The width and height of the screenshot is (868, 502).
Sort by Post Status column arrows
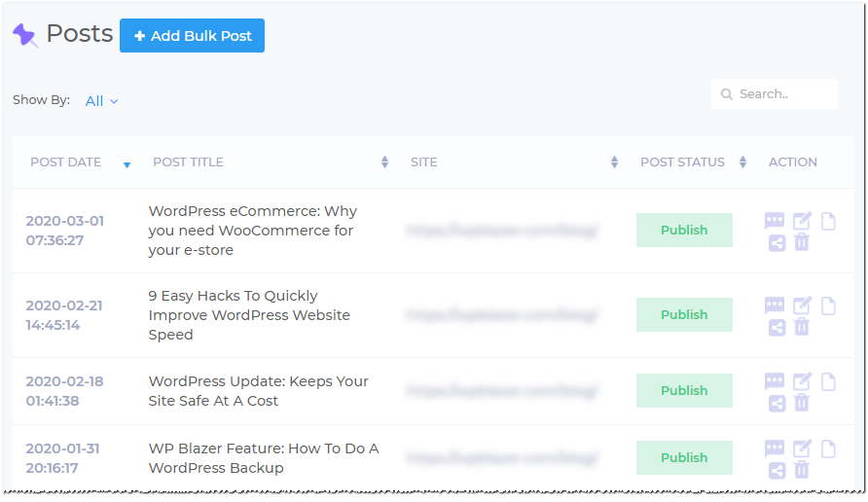click(742, 162)
